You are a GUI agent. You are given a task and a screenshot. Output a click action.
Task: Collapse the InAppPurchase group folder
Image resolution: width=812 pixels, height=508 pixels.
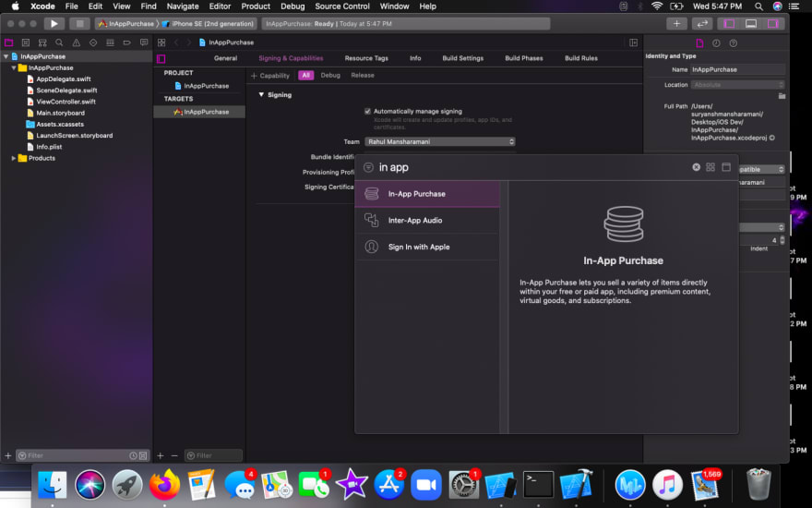(x=14, y=68)
